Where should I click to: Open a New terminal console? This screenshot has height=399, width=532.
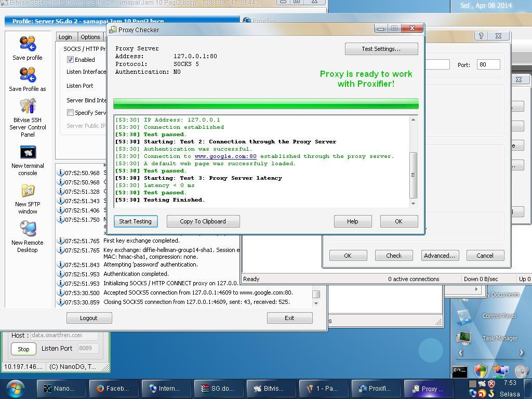[28, 152]
